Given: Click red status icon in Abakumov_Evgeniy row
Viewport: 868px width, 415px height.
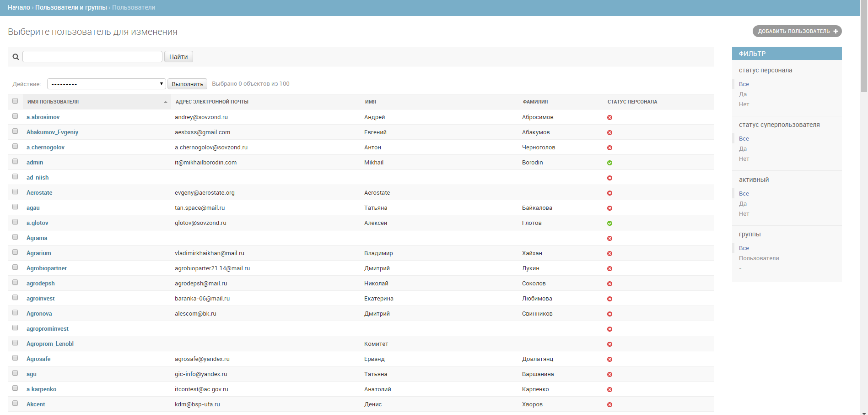Looking at the screenshot, I should click(x=609, y=133).
